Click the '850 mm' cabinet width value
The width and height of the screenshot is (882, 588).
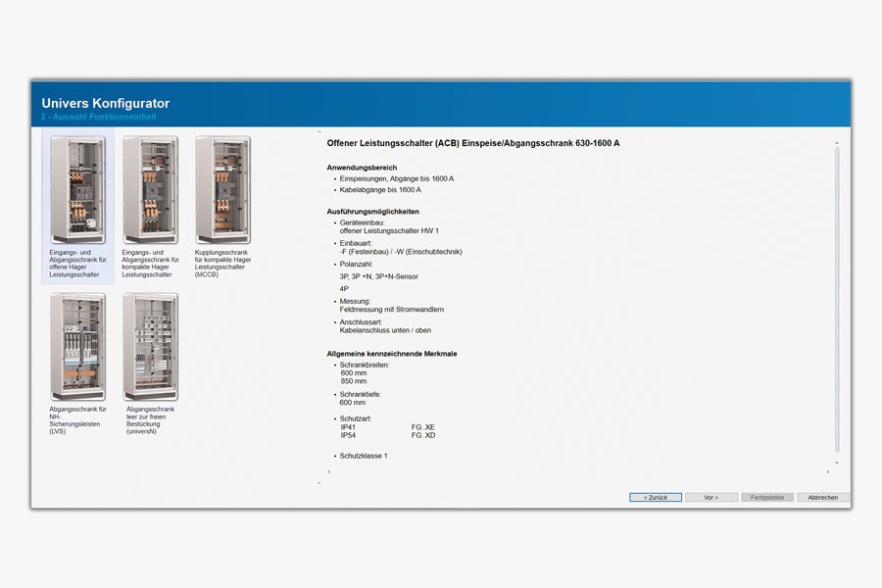pyautogui.click(x=354, y=381)
